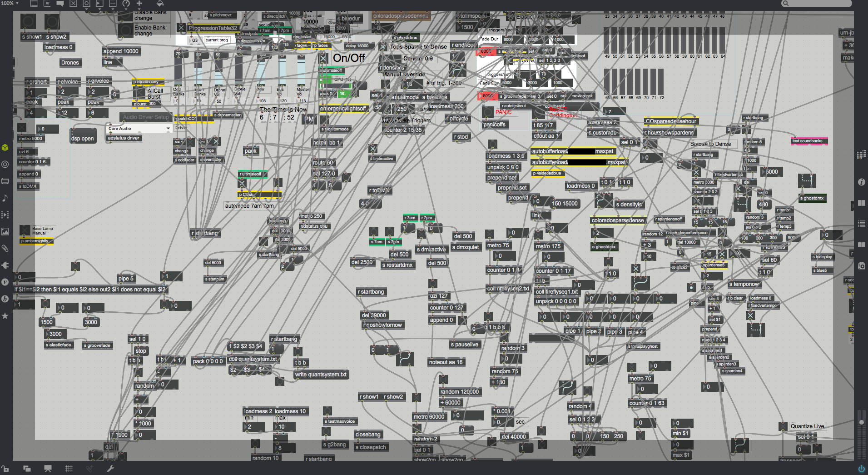Screen dimensions: 868x475
Task: Click the PANIC button
Action: (488, 112)
